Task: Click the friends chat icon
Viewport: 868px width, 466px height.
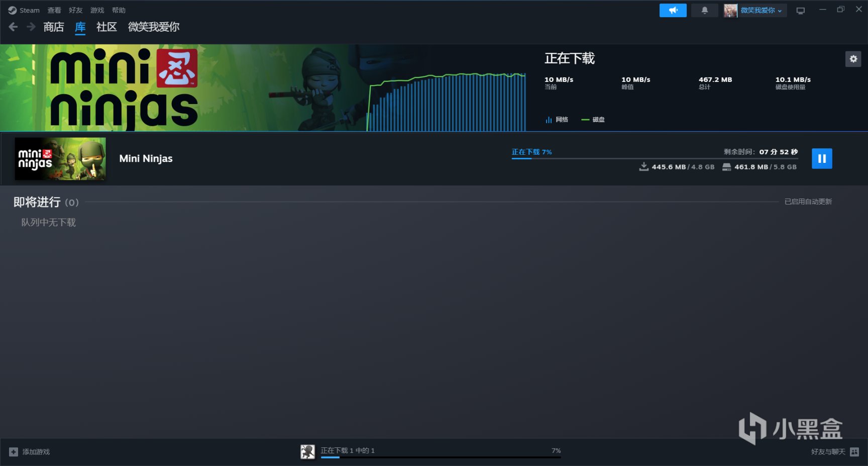Action: [x=854, y=452]
